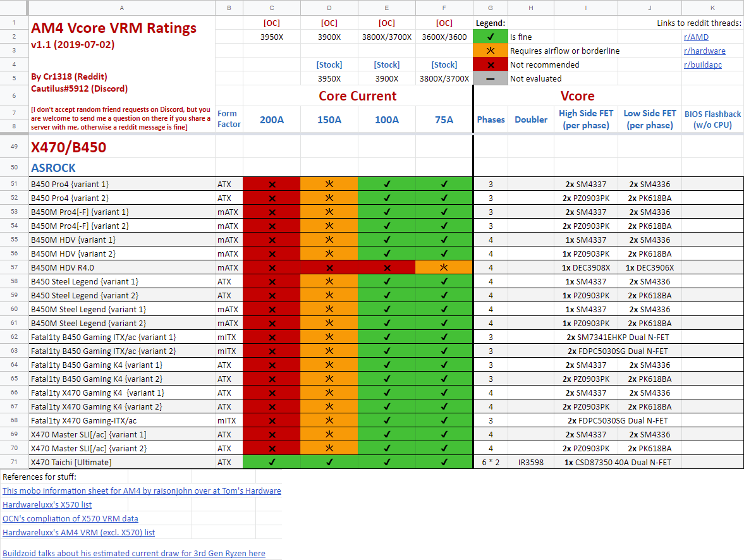Select row 71 header
This screenshot has width=744, height=560.
15,462
